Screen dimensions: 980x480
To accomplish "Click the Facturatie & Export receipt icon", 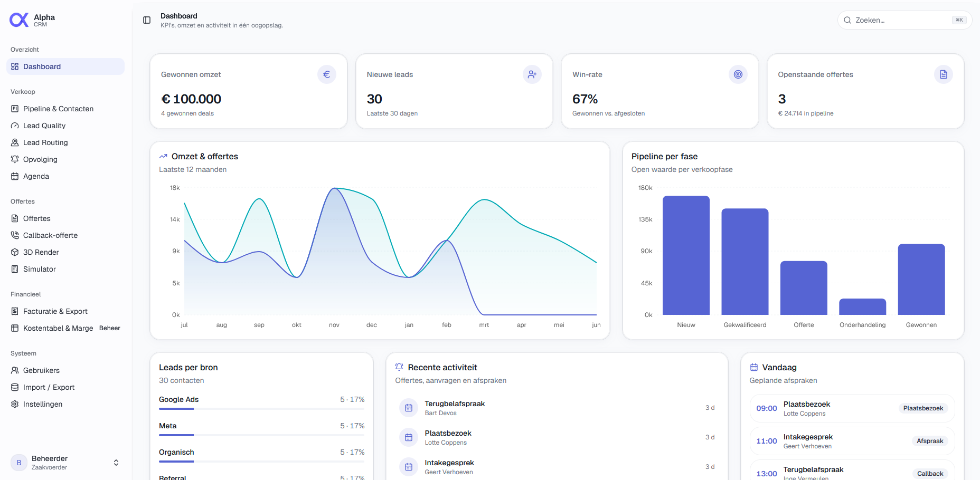I will pos(15,311).
